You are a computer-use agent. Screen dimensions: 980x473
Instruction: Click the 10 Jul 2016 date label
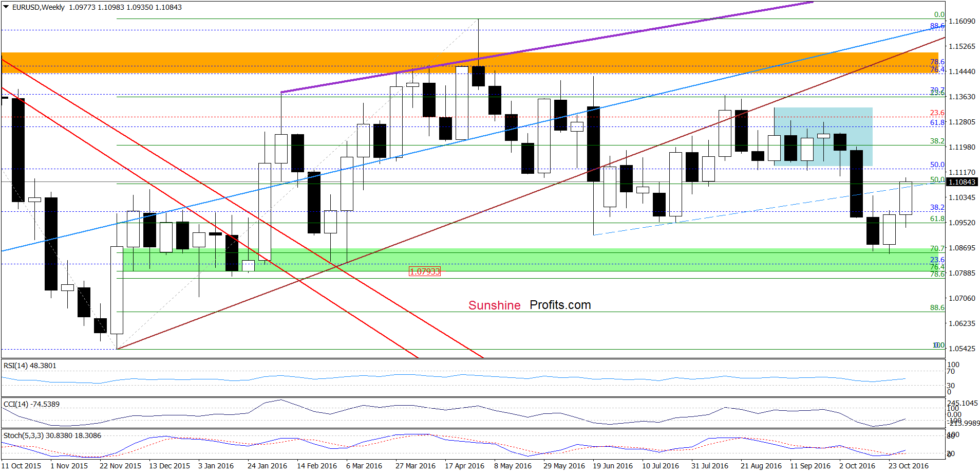click(661, 466)
